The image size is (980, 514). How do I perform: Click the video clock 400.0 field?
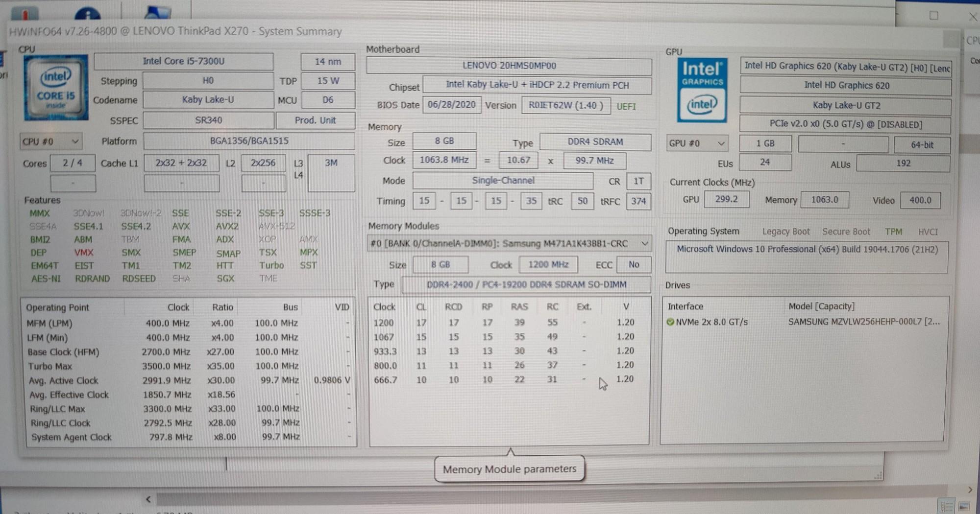click(920, 200)
